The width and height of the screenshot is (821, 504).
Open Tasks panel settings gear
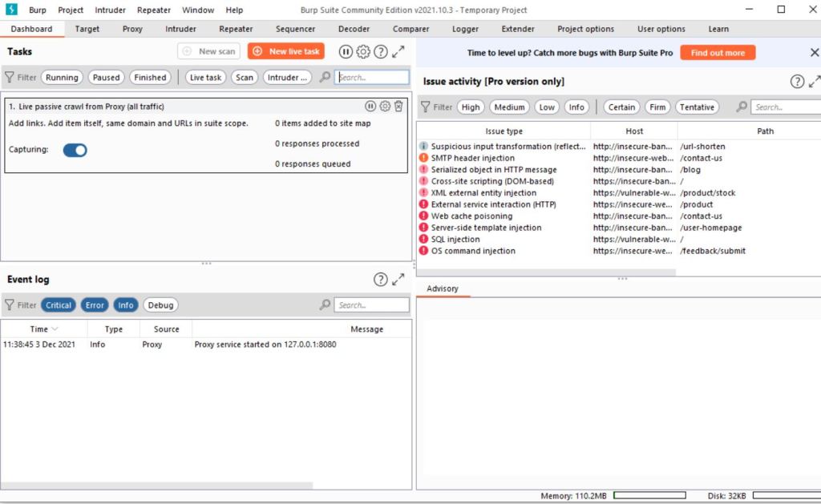363,51
